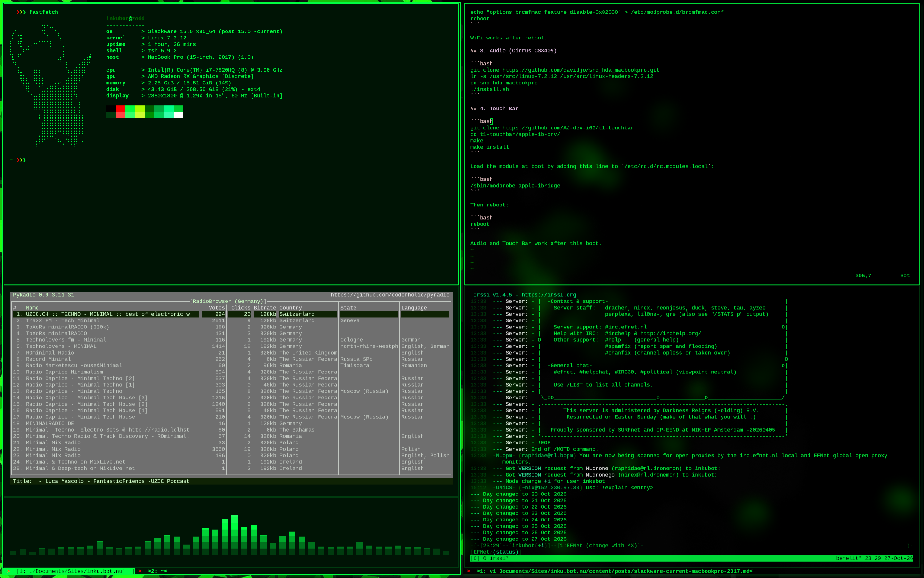Select 'Minimal & Deep-tech on MixLive.net' station

[231, 468]
